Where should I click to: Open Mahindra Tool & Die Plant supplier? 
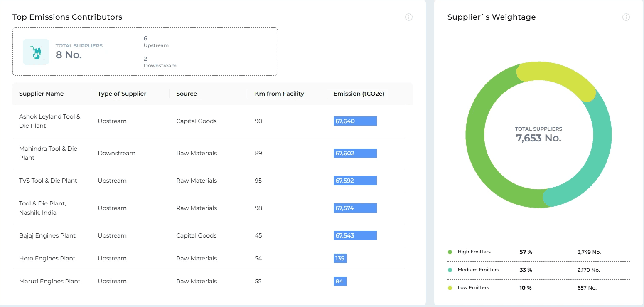tap(48, 153)
